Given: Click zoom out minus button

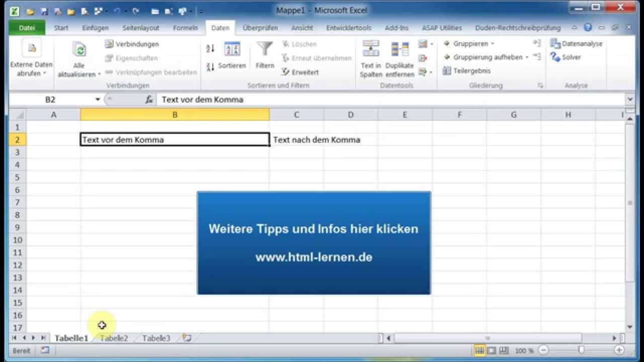Looking at the screenshot, I should click(x=543, y=350).
